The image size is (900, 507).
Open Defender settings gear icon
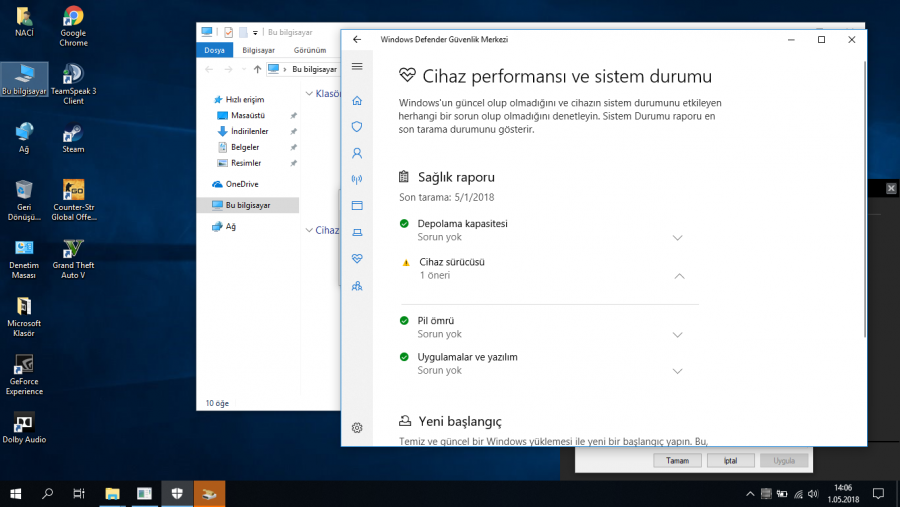357,428
